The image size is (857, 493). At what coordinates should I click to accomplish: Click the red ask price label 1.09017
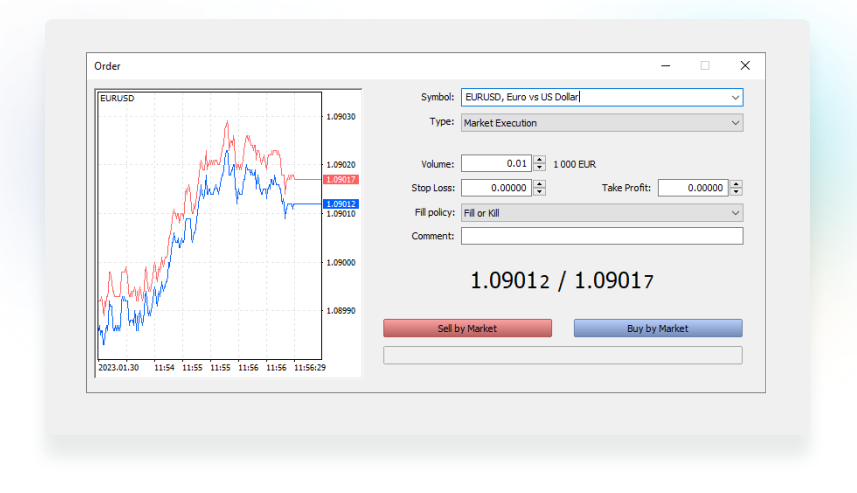click(x=341, y=179)
